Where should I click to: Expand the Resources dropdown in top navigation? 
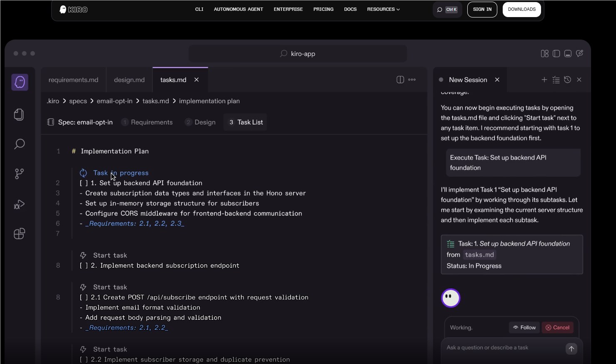coord(383,9)
